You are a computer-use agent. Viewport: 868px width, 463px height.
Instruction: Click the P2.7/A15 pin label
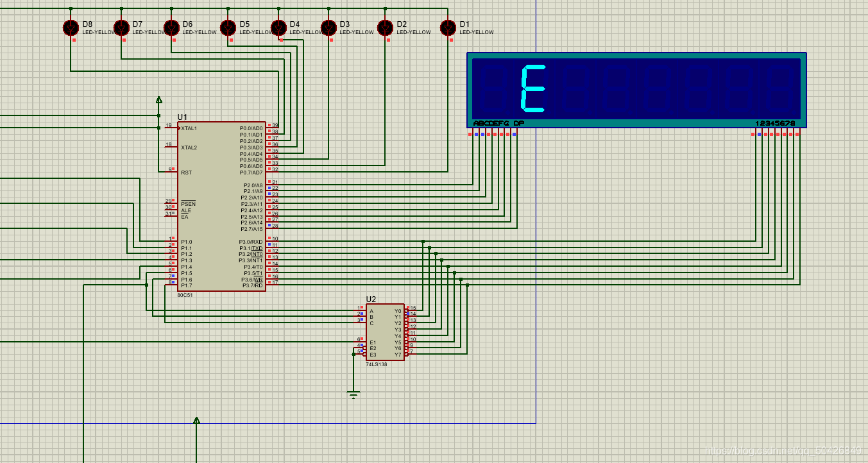pyautogui.click(x=252, y=229)
